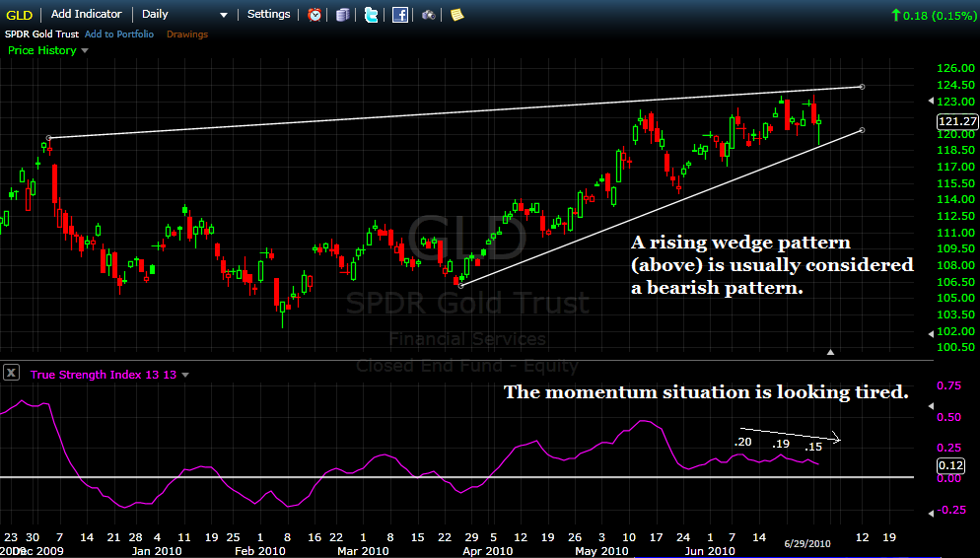980x558 pixels.
Task: Open the Add Indicator menu
Action: tap(86, 14)
